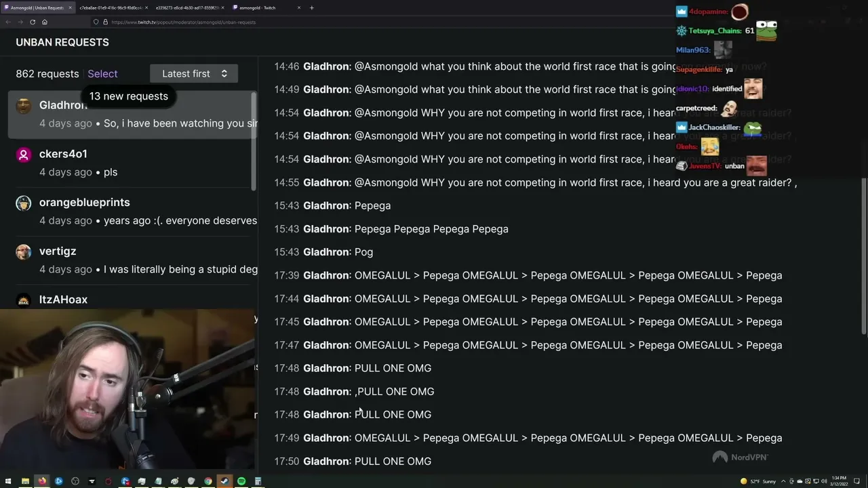Click the 'UNBAN REQUESTS' heading
Viewport: 868px width, 488px height.
coord(62,42)
